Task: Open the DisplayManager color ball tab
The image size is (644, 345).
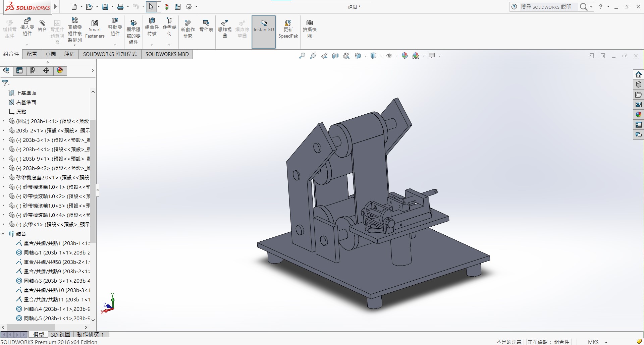Action: point(60,70)
